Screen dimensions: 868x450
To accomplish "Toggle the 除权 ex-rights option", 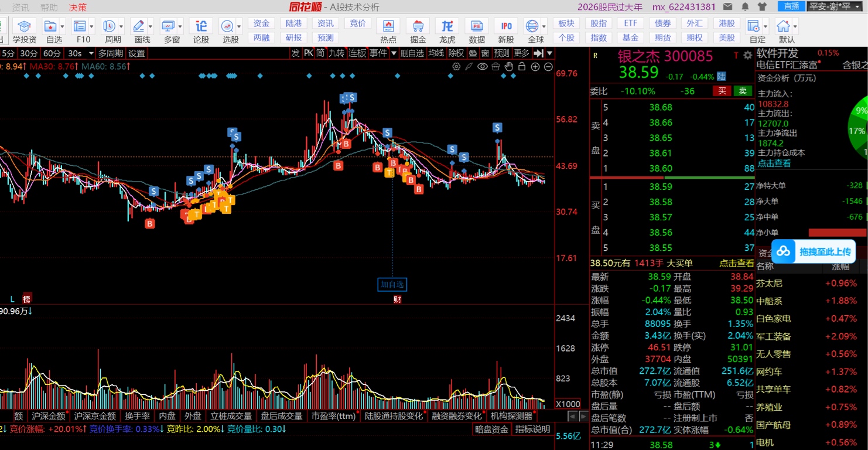I will point(456,53).
